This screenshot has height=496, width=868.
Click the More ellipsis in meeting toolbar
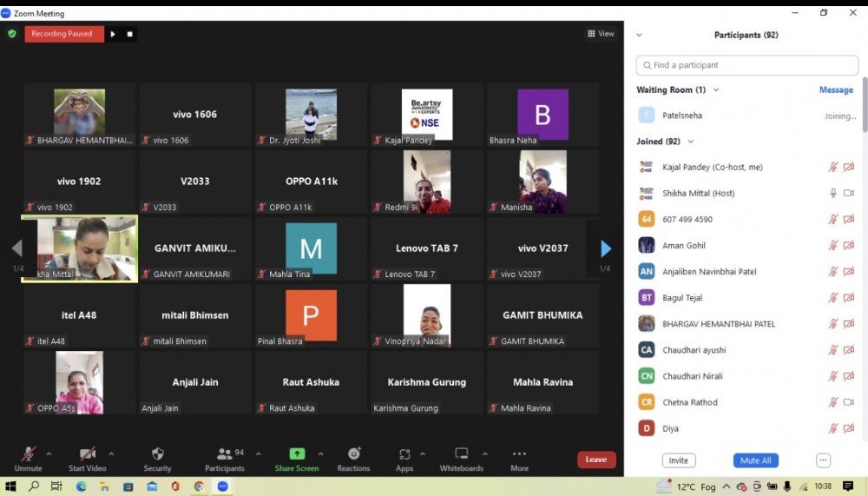pyautogui.click(x=519, y=454)
